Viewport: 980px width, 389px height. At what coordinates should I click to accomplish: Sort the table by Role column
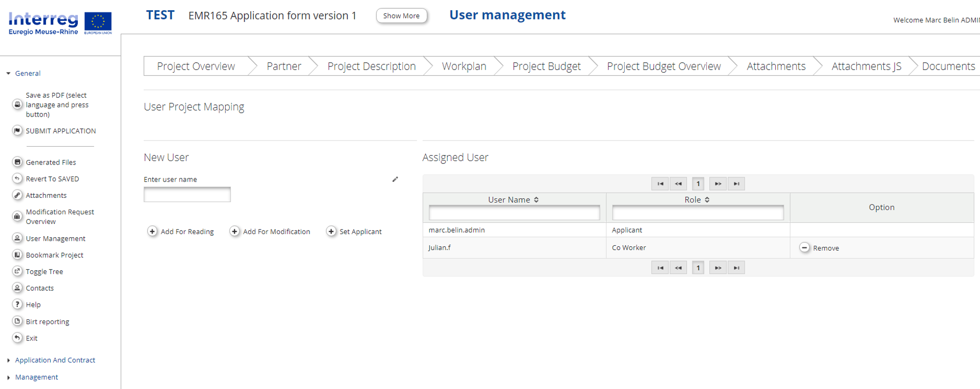coord(707,200)
